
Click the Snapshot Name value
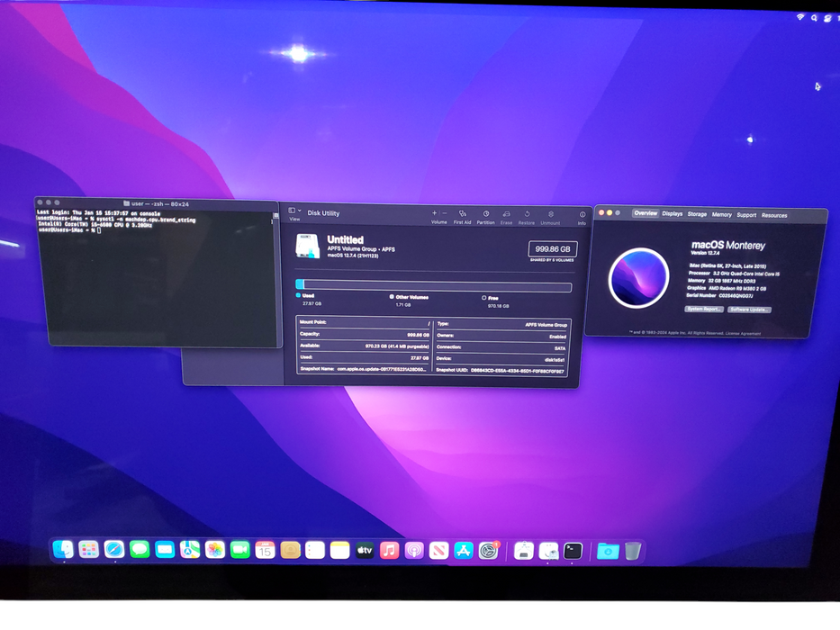pyautogui.click(x=382, y=369)
